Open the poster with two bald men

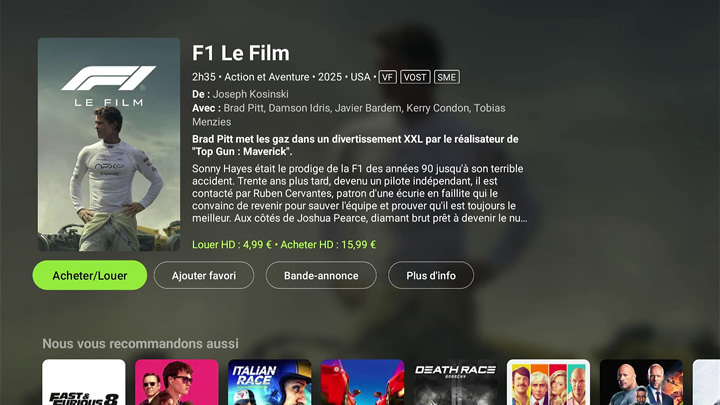click(641, 382)
